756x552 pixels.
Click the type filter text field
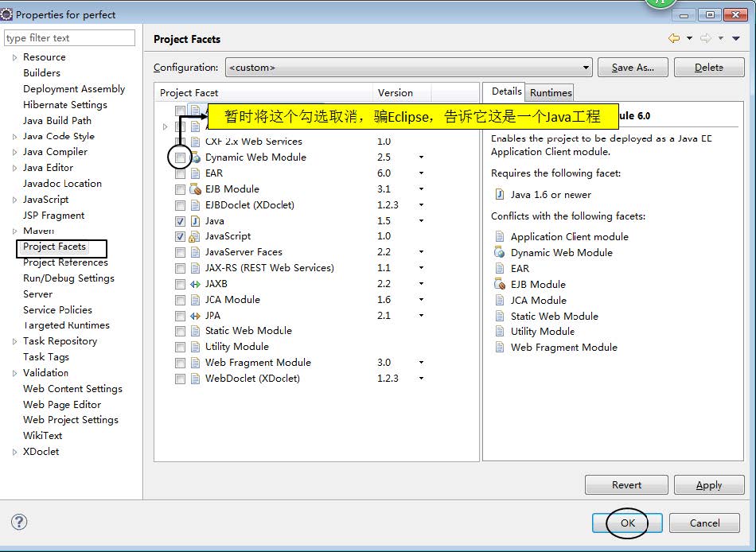pyautogui.click(x=70, y=38)
